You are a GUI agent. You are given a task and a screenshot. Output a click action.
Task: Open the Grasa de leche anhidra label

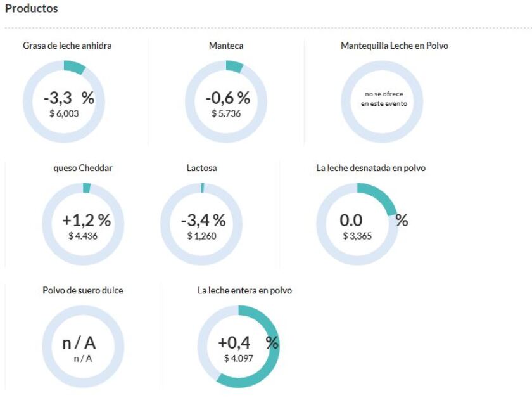coord(67,46)
